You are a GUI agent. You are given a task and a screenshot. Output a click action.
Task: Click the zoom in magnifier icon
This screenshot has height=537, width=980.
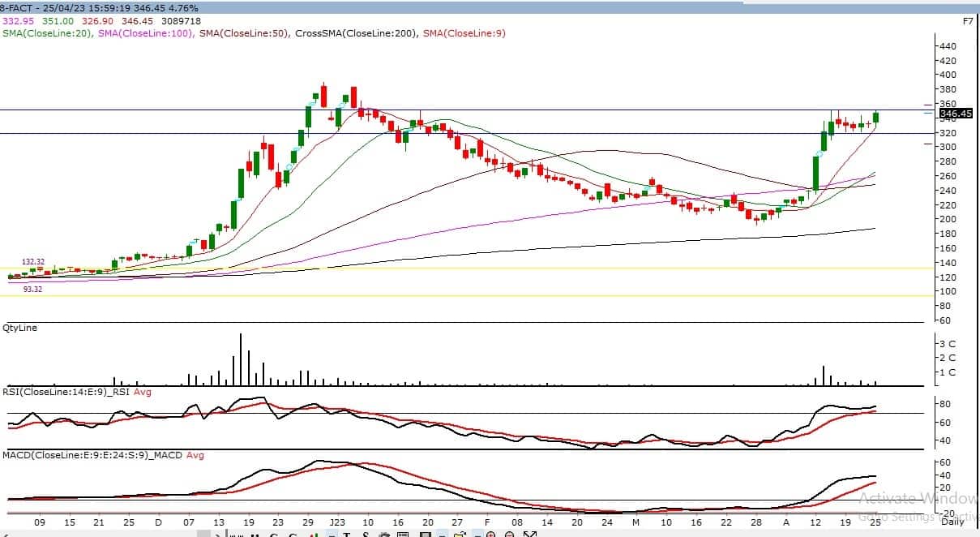pyautogui.click(x=490, y=535)
